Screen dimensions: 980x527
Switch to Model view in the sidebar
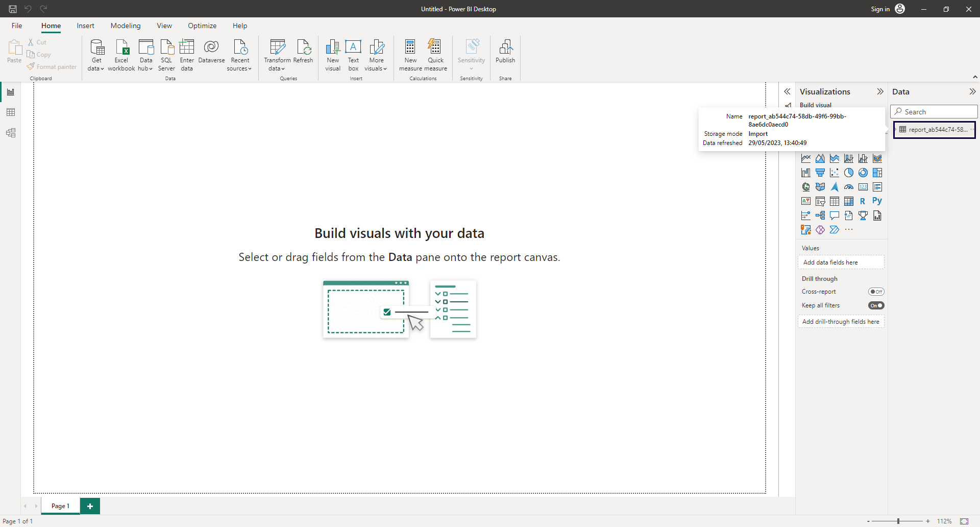11,132
